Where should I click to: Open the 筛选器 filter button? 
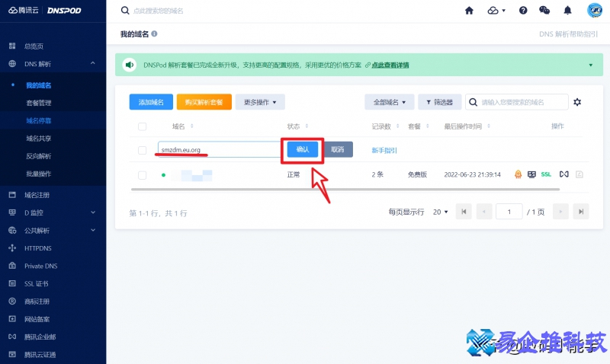[x=440, y=102]
